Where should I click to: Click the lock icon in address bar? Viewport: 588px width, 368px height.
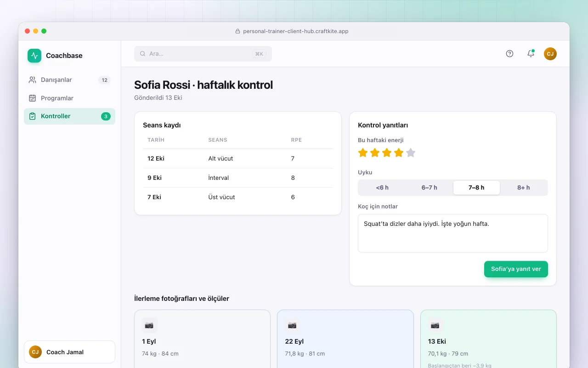[237, 31]
